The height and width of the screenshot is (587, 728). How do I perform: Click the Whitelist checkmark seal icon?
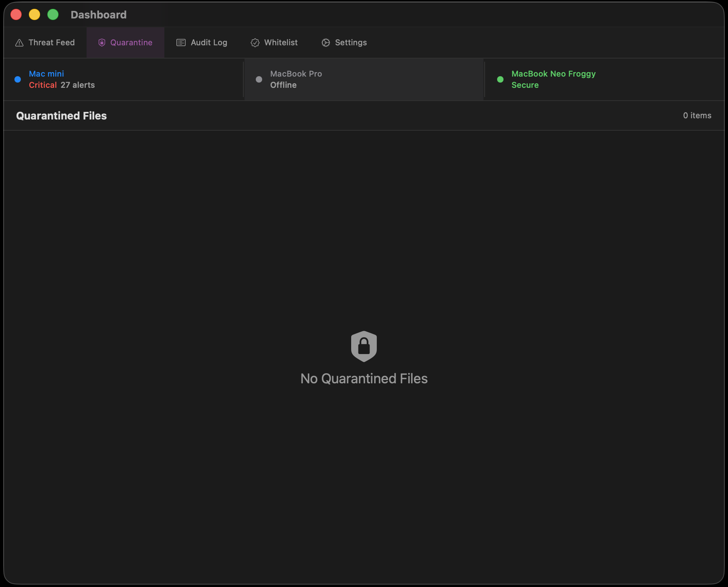tap(255, 43)
